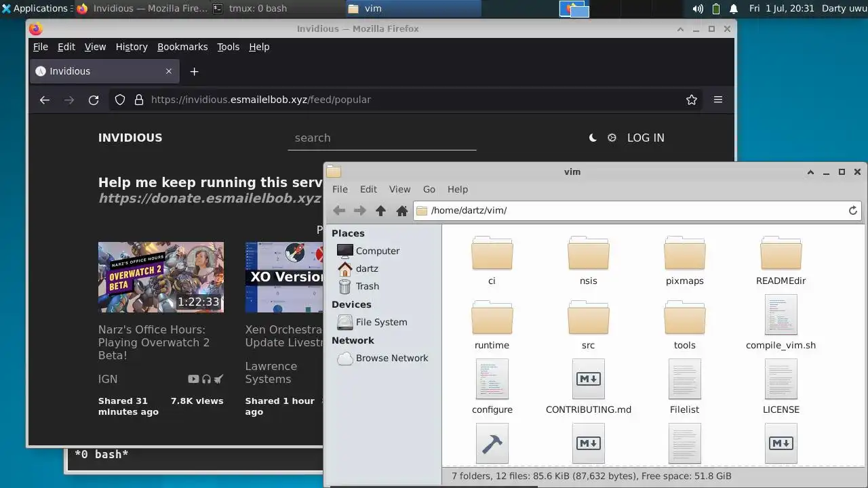Image resolution: width=868 pixels, height=488 pixels.
Task: Select the LICENSE file
Action: (781, 388)
